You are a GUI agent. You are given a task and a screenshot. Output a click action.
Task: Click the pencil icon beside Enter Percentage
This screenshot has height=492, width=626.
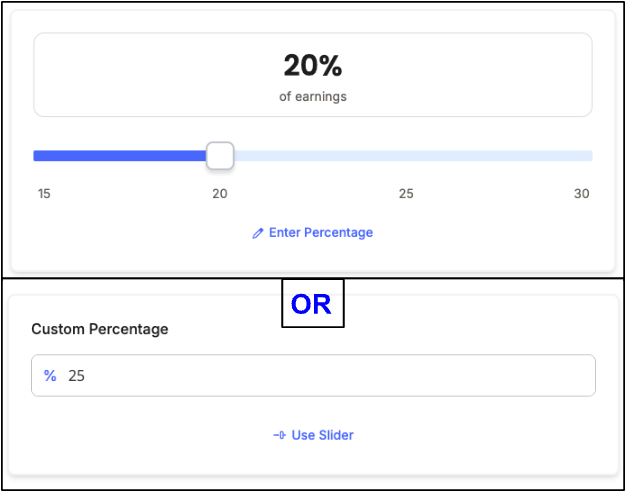tap(258, 234)
